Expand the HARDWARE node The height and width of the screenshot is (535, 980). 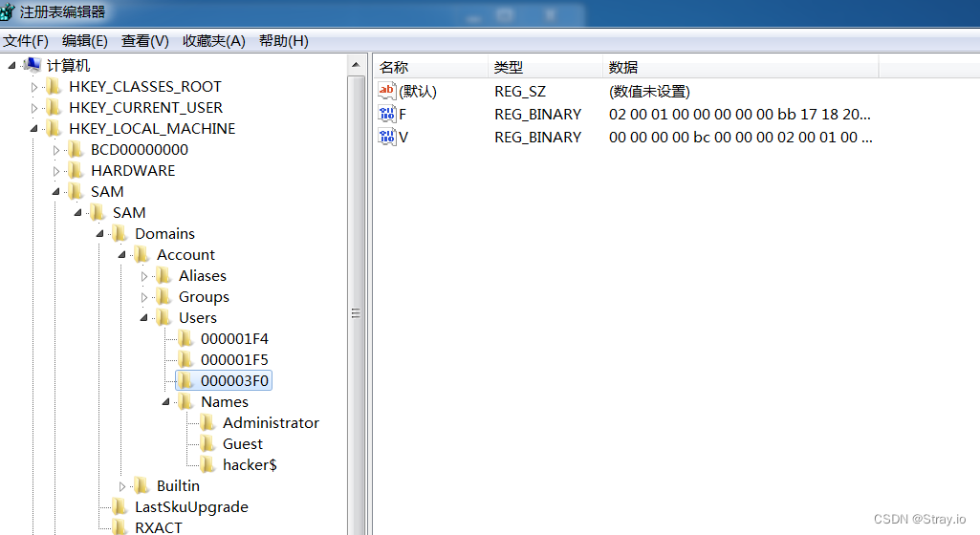(56, 171)
